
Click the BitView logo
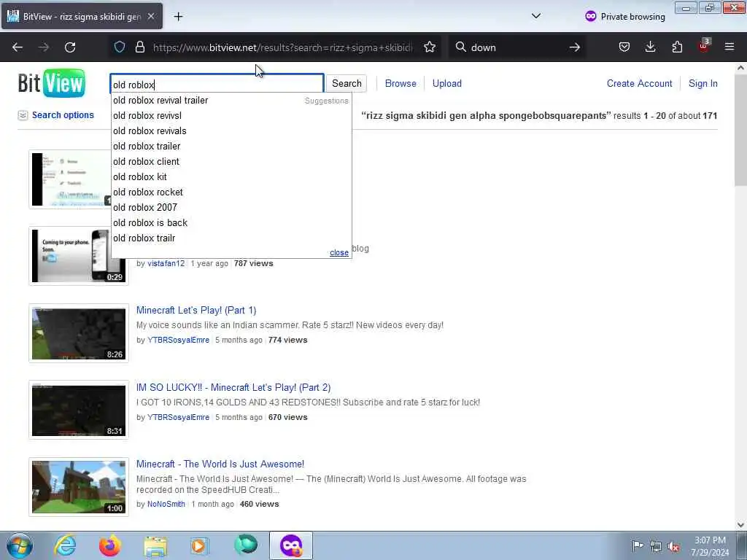(x=52, y=83)
